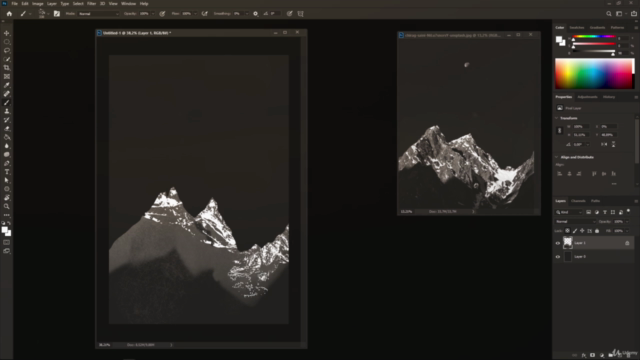Toggle pressure for opacity icon

tap(162, 13)
